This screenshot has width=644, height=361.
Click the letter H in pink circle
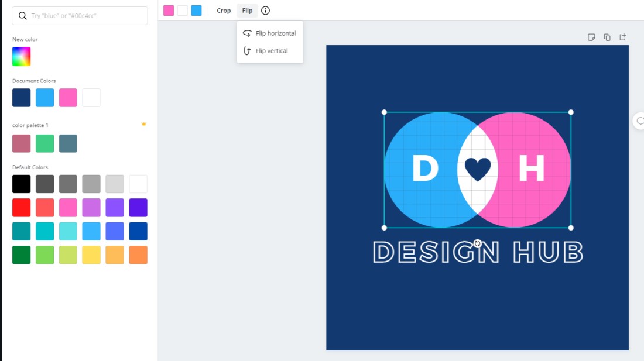[x=532, y=168]
